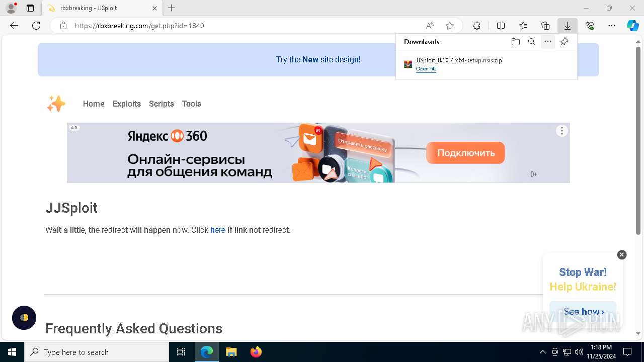Screen dimensions: 644x362
Task: Click the JJSploit page heading
Action: pyautogui.click(x=71, y=208)
